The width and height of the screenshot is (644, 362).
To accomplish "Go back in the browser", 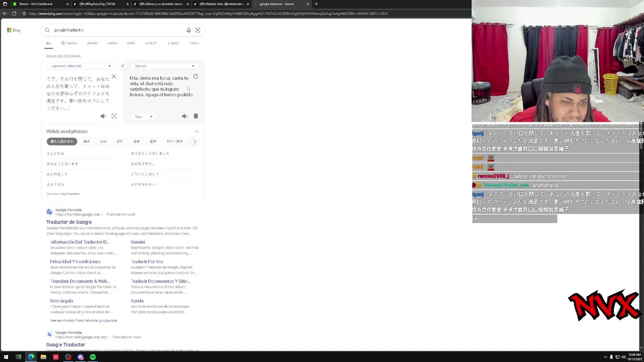I will pos(5,14).
